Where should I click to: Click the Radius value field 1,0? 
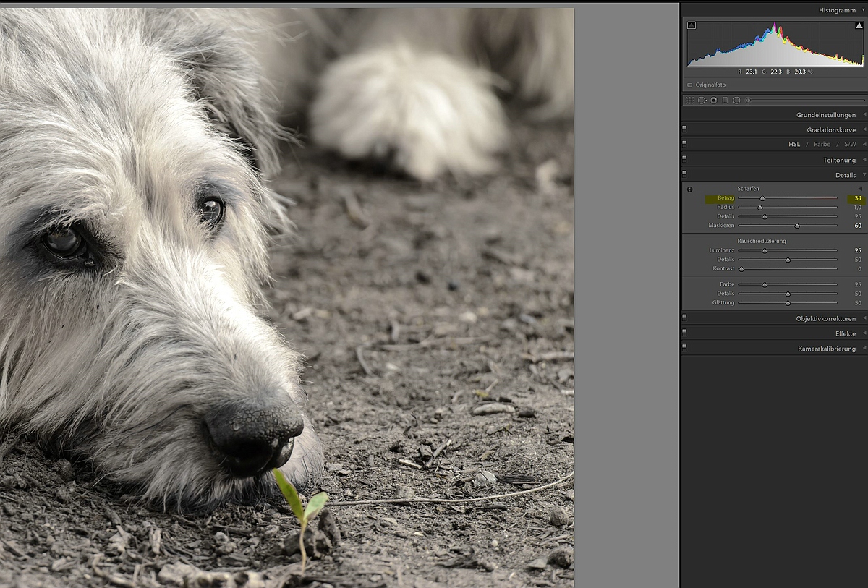pos(857,208)
